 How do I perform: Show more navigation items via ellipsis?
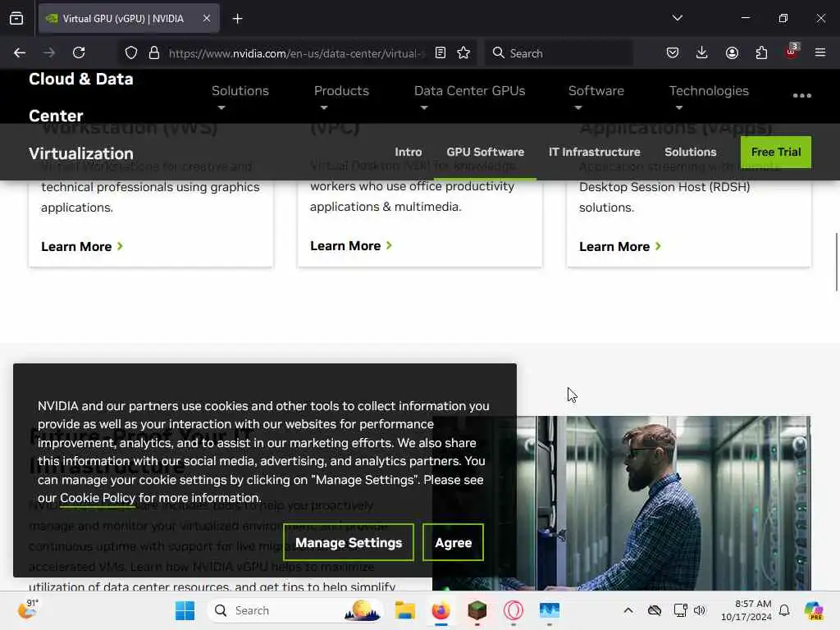pyautogui.click(x=802, y=95)
